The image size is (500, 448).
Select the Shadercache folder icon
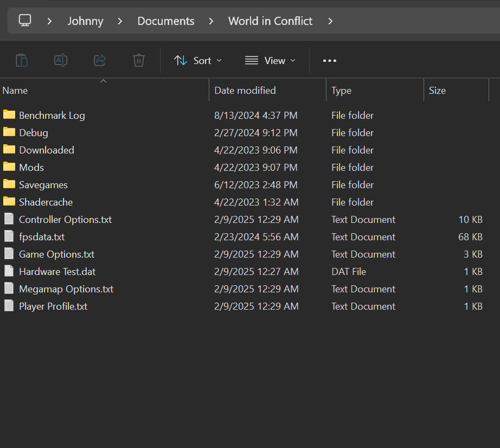coord(9,201)
